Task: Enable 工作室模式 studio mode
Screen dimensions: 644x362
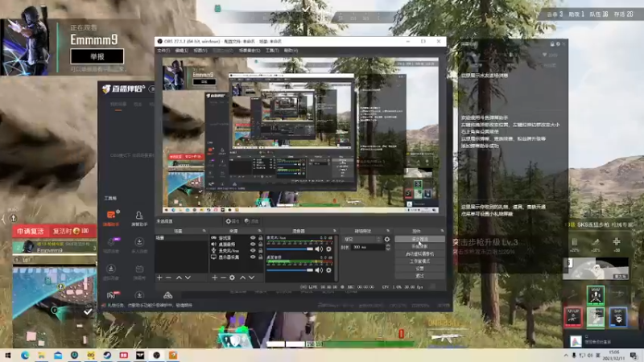Action: (419, 261)
